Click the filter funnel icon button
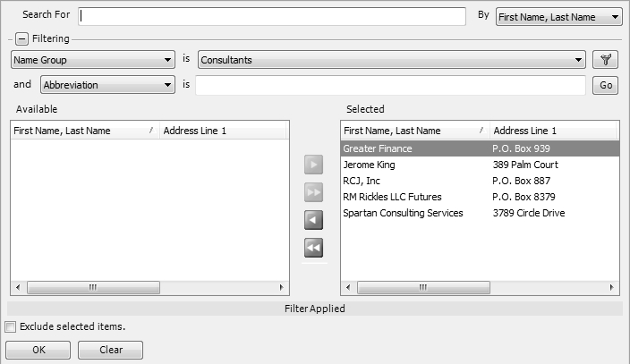630x364 pixels. tap(606, 60)
